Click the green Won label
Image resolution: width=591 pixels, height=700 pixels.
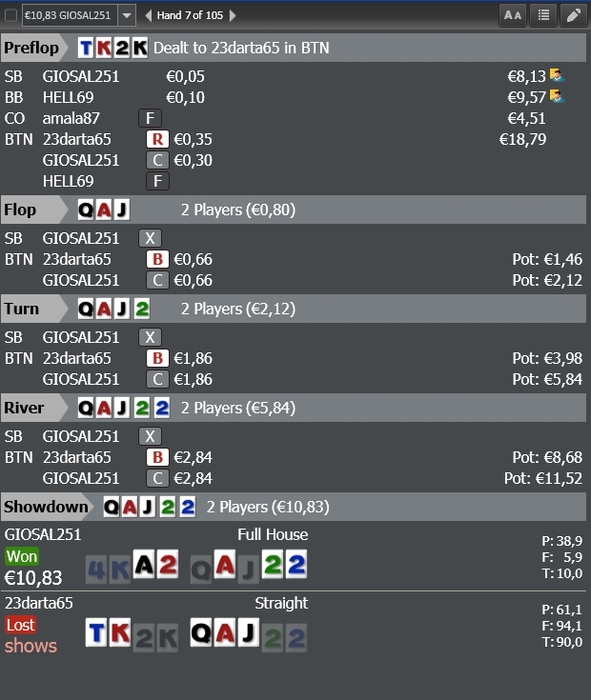pos(22,557)
